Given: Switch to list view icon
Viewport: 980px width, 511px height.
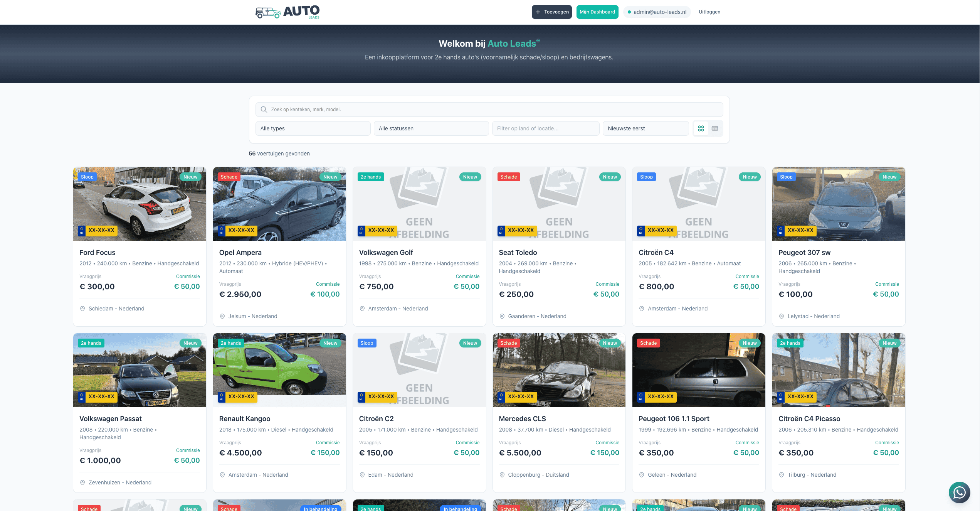Looking at the screenshot, I should (715, 128).
